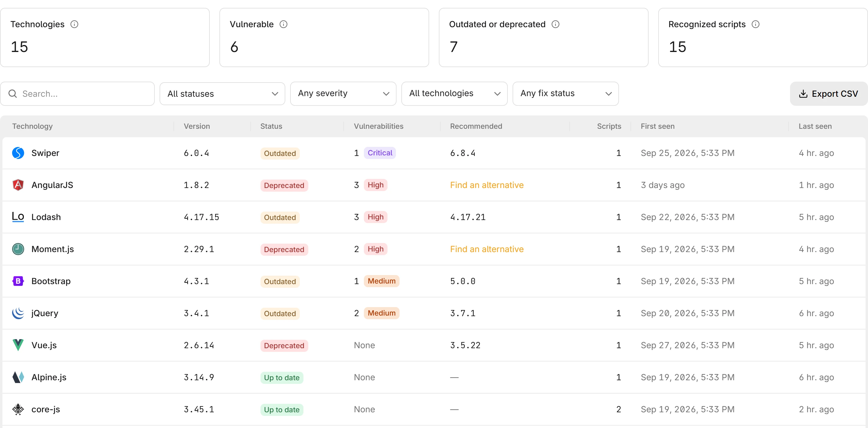Image resolution: width=868 pixels, height=428 pixels.
Task: Click recommended version 4.17.21 for Lodash
Action: pyautogui.click(x=468, y=217)
